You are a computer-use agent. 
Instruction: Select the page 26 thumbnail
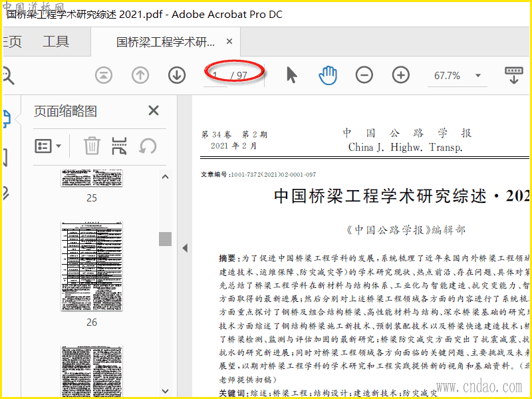click(92, 267)
